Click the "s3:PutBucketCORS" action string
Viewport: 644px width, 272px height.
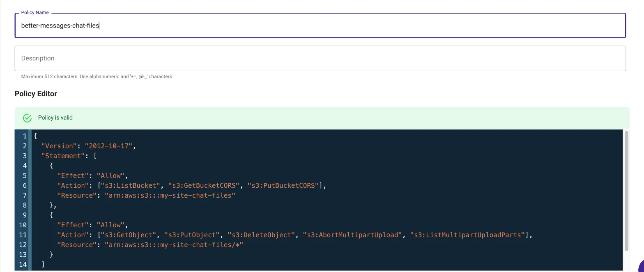pos(283,185)
